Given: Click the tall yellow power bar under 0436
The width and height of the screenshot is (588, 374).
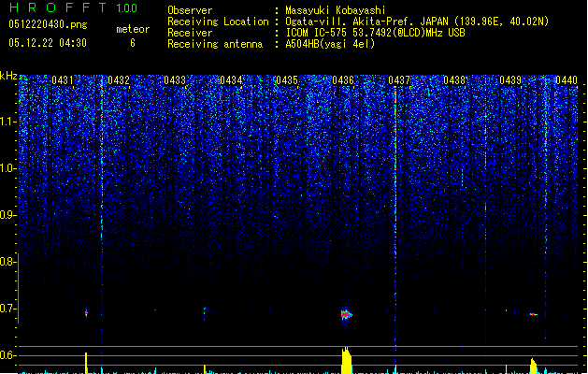Looking at the screenshot, I should click(347, 360).
